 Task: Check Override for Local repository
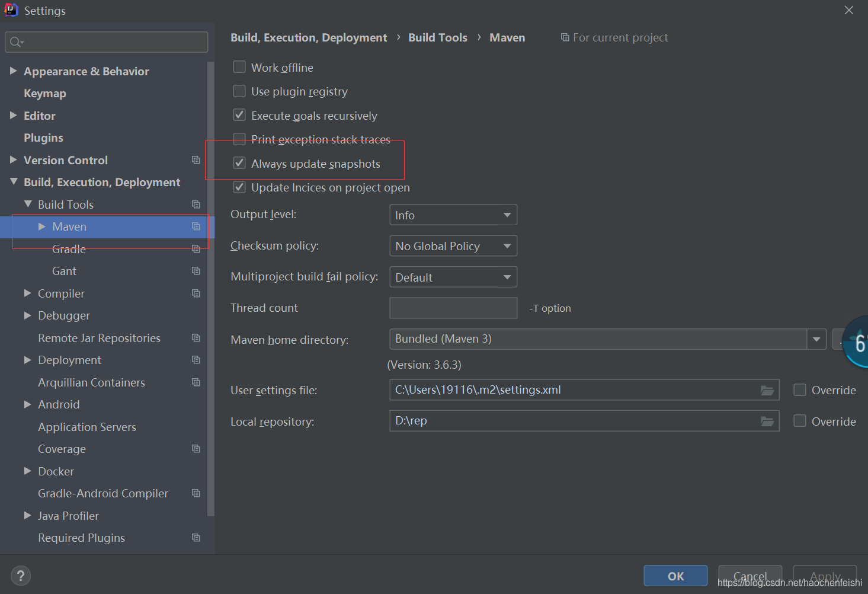[x=800, y=421]
